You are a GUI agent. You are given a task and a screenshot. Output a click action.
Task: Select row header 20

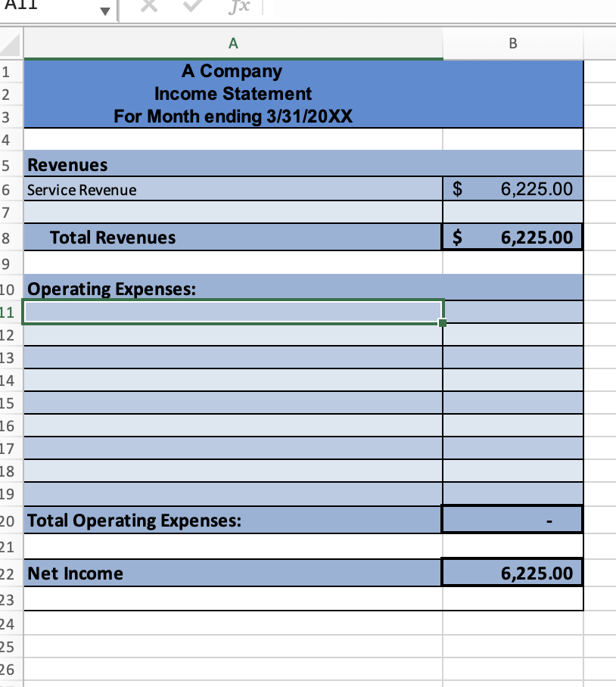click(x=11, y=520)
